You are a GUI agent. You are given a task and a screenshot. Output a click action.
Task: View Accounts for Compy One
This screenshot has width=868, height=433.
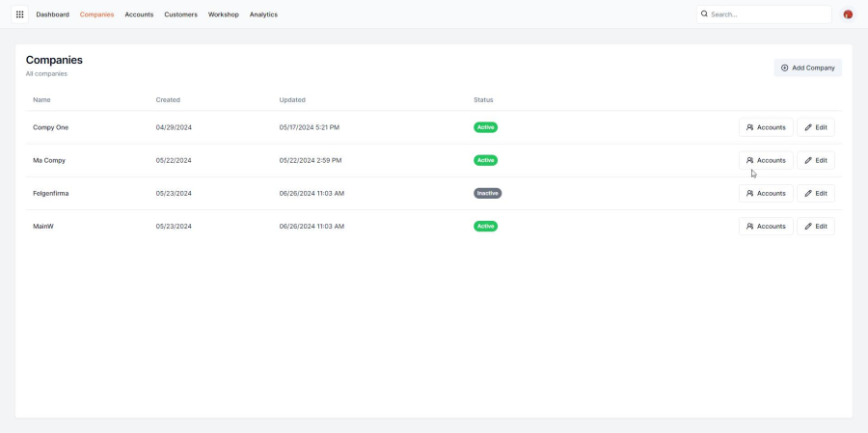click(766, 127)
